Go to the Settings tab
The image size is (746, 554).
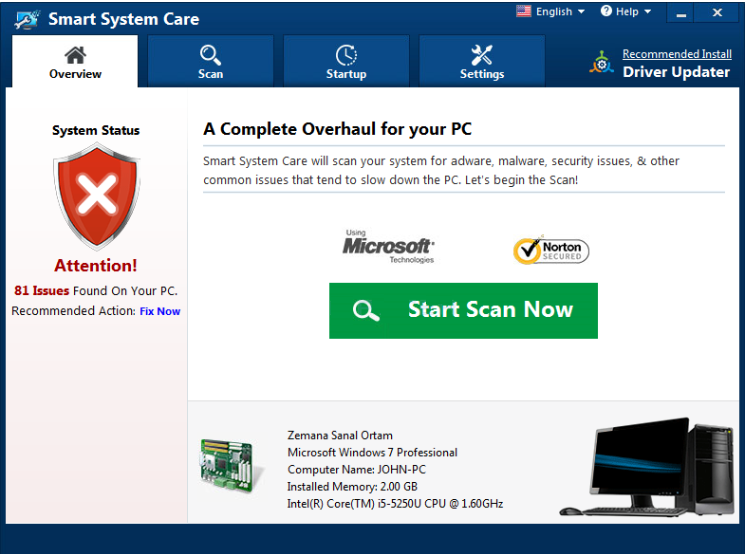481,61
